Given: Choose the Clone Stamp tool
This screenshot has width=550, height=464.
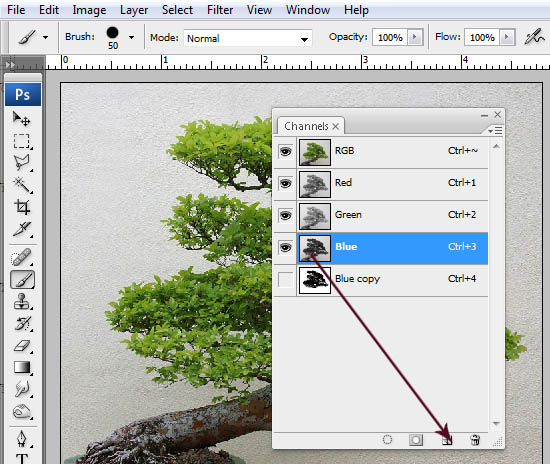Looking at the screenshot, I should coord(22,302).
